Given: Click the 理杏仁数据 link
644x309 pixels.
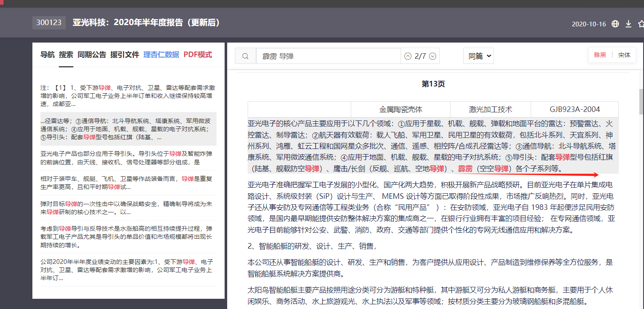Looking at the screenshot, I should point(161,54).
